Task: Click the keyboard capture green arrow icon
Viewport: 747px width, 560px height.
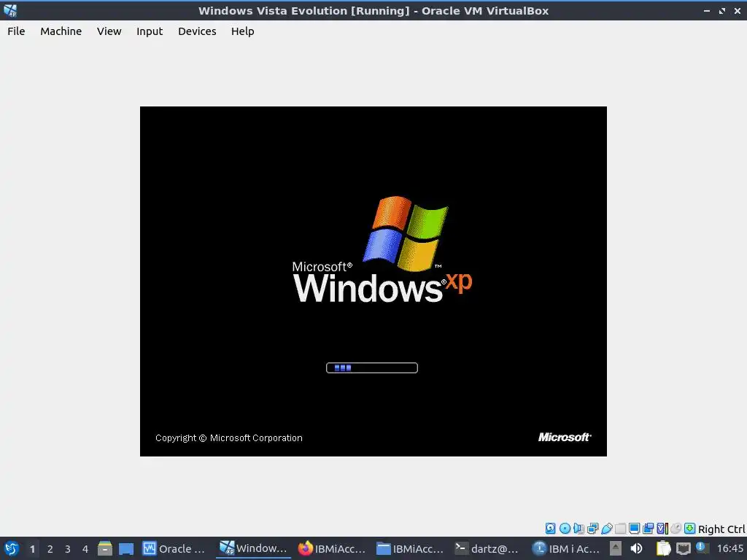Action: [689, 528]
